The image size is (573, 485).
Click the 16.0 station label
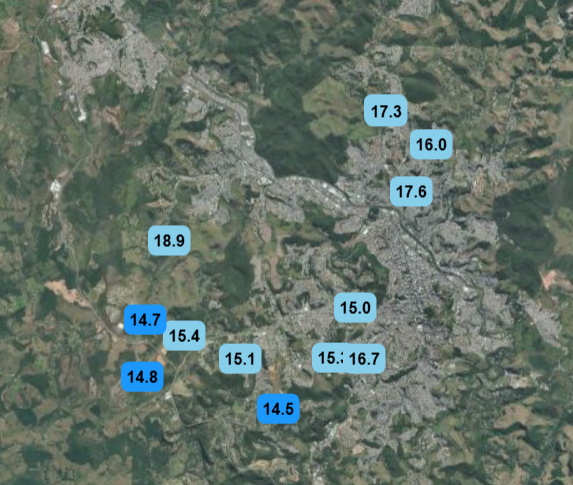point(431,144)
